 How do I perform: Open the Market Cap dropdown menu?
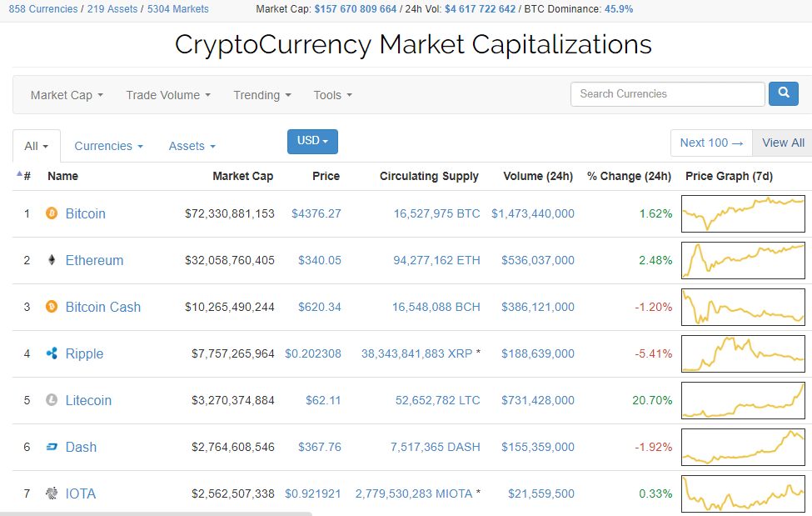point(67,95)
